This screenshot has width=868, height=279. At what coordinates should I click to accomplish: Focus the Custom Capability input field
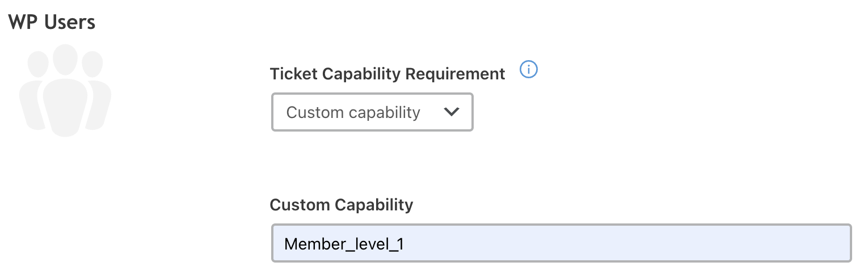click(x=561, y=243)
